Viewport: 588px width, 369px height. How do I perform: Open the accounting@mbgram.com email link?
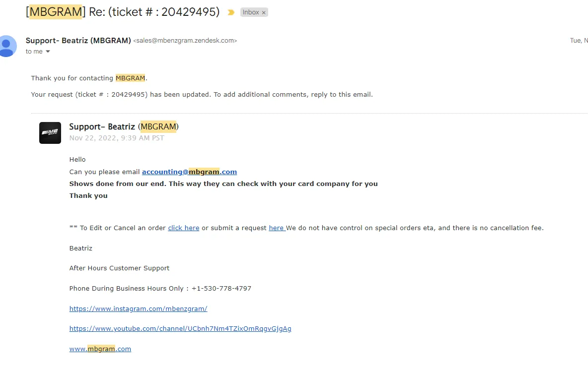[189, 172]
